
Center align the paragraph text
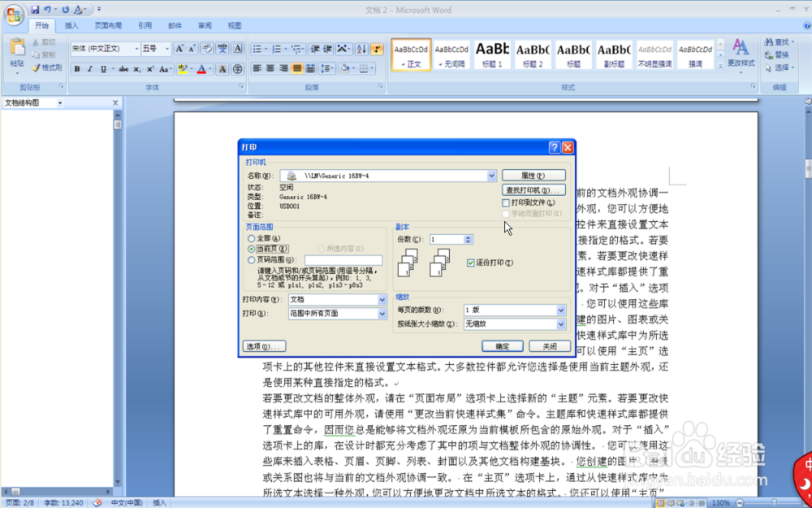click(270, 67)
